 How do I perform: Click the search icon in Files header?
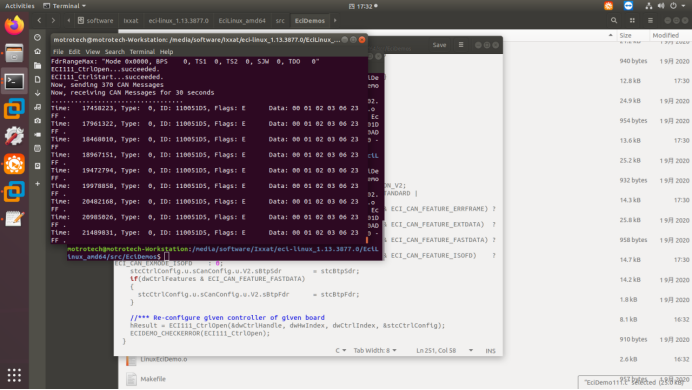click(614, 20)
